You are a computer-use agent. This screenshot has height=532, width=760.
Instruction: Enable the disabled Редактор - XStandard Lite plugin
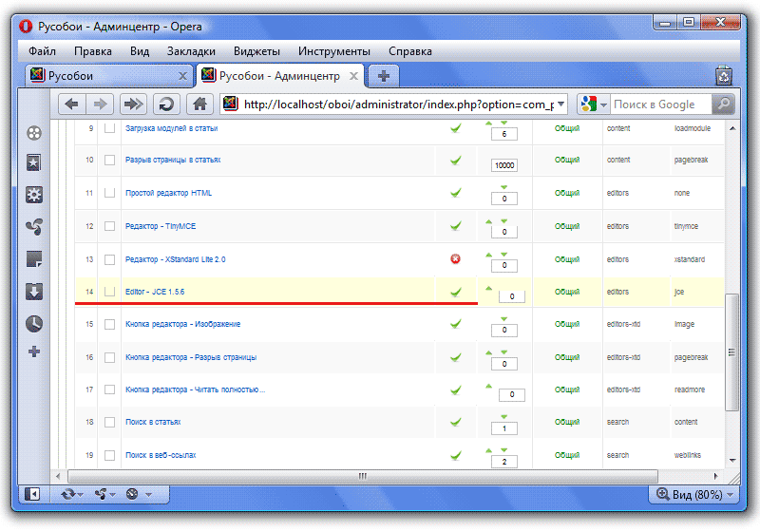tap(456, 258)
